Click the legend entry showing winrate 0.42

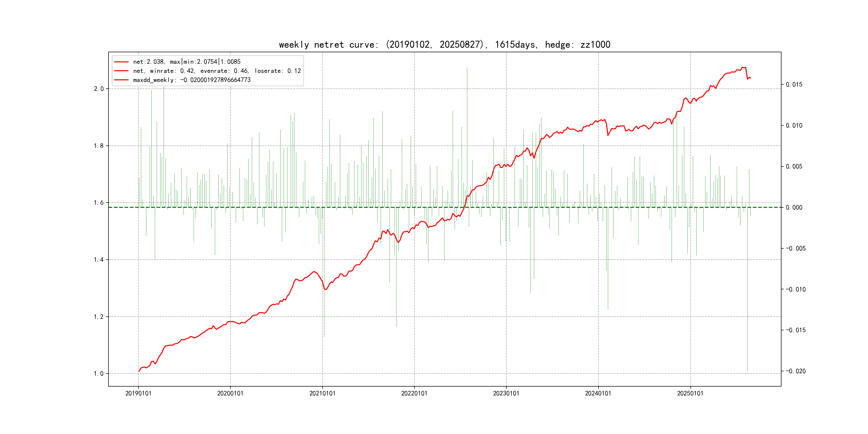coord(217,71)
